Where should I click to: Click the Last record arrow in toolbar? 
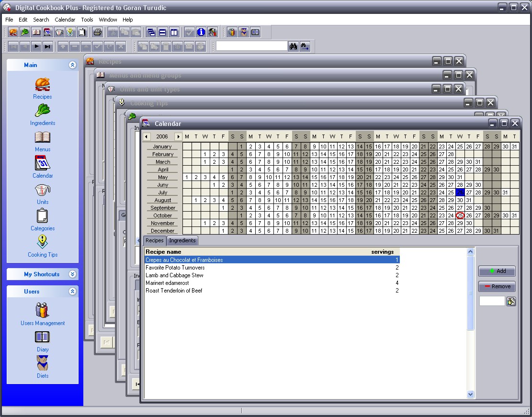point(48,46)
